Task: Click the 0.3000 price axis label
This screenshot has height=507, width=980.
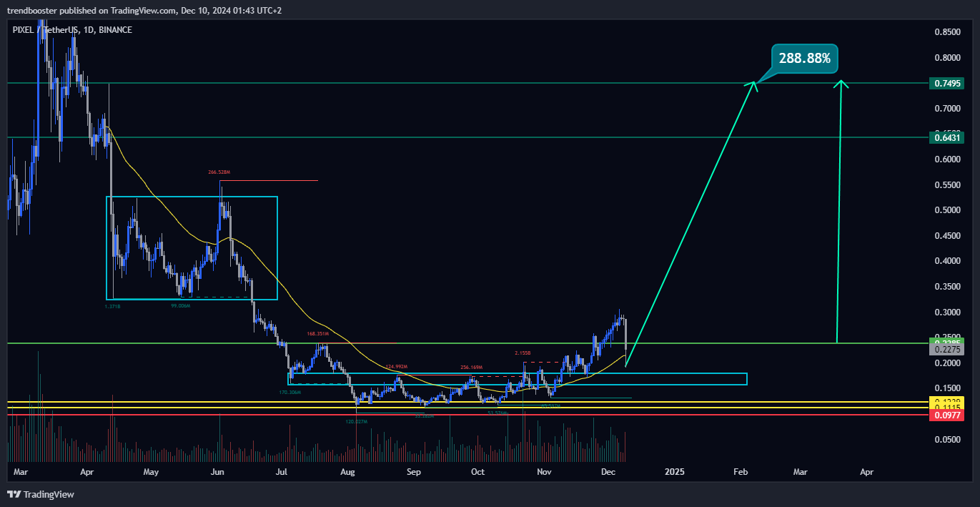Action: (947, 312)
